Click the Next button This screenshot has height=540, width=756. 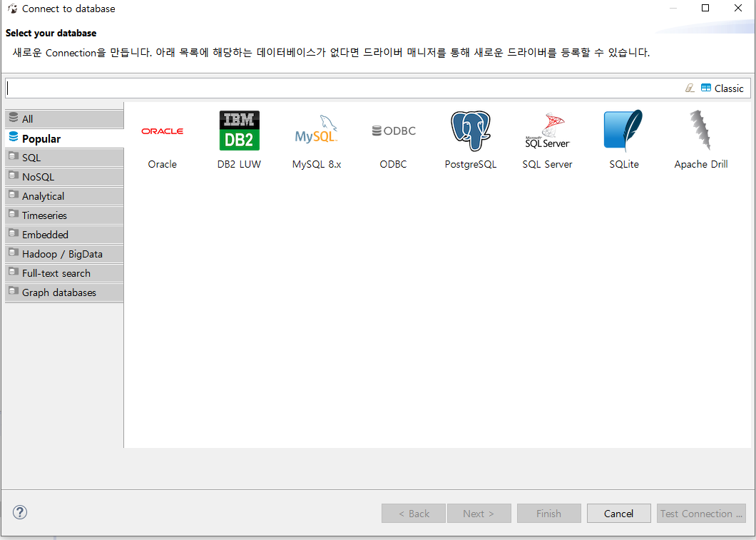tap(479, 514)
